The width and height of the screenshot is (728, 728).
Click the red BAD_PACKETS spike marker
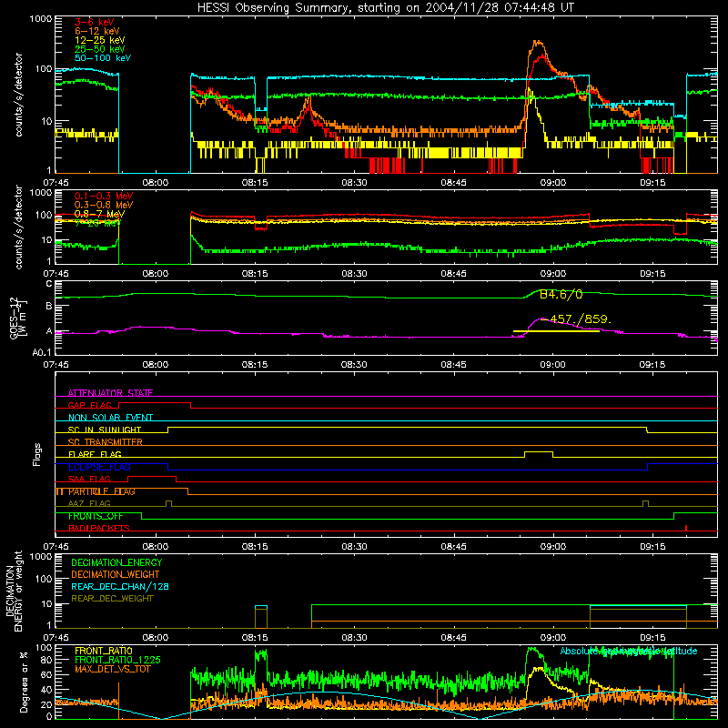686,528
